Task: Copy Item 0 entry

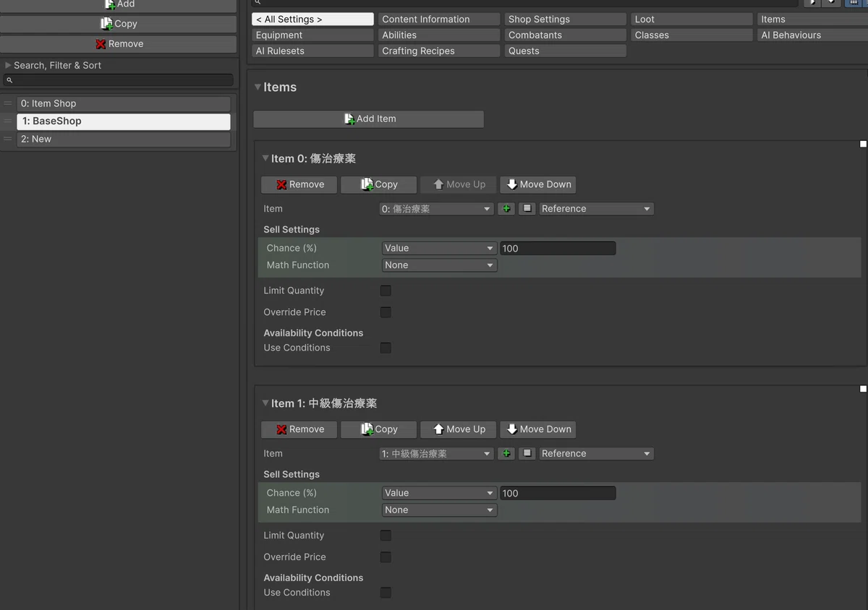Action: (379, 184)
